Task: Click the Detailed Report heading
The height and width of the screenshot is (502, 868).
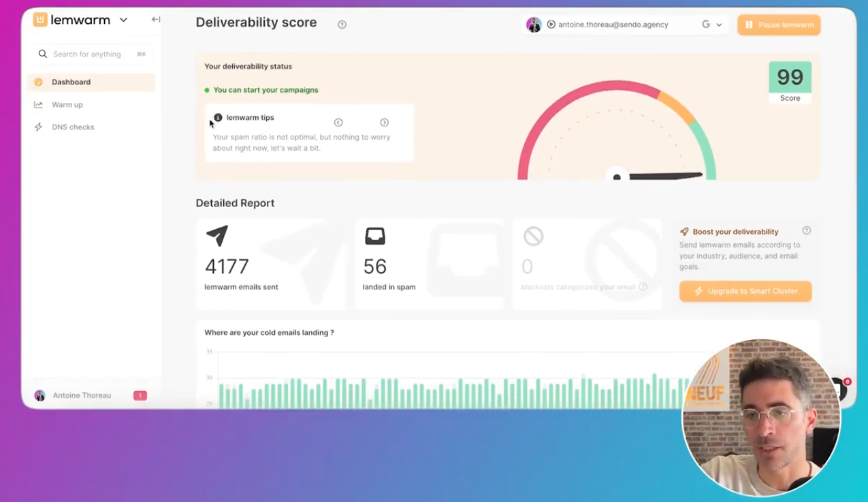Action: click(x=236, y=203)
